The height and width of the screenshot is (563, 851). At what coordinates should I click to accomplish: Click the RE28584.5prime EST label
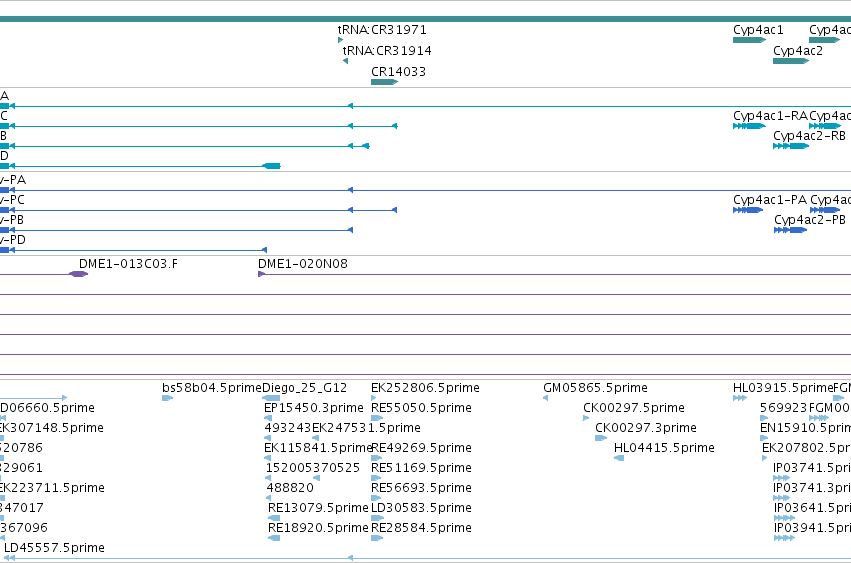[421, 528]
